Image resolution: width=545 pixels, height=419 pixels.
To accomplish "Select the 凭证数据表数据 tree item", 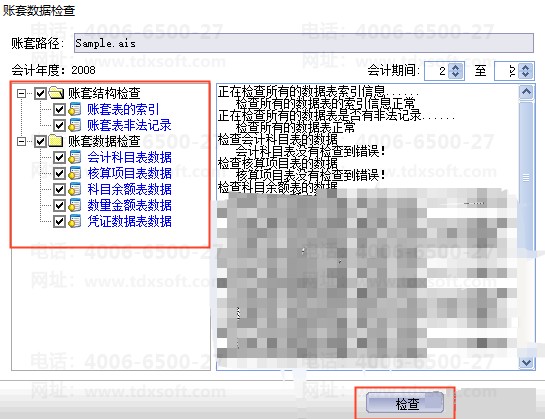I will [x=129, y=221].
